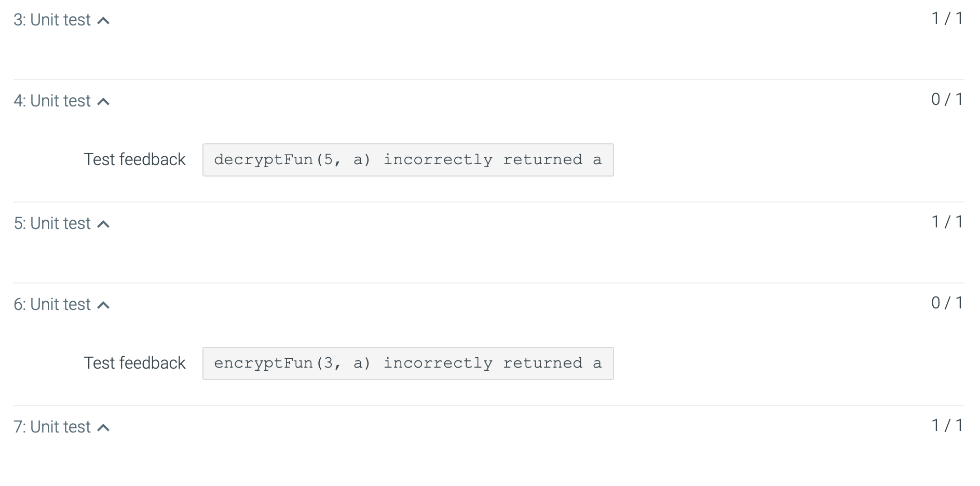980x486 pixels.
Task: Click the 1 / 1 score for test 5
Action: point(947,221)
